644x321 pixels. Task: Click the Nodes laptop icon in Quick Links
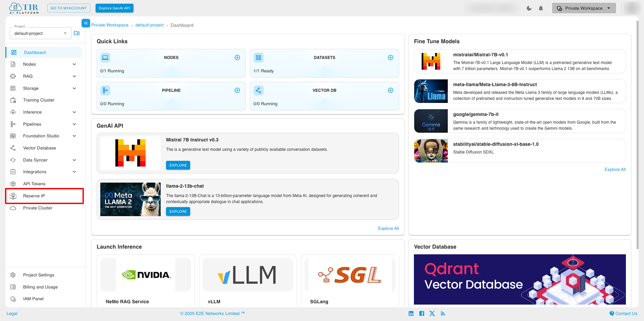click(x=105, y=58)
